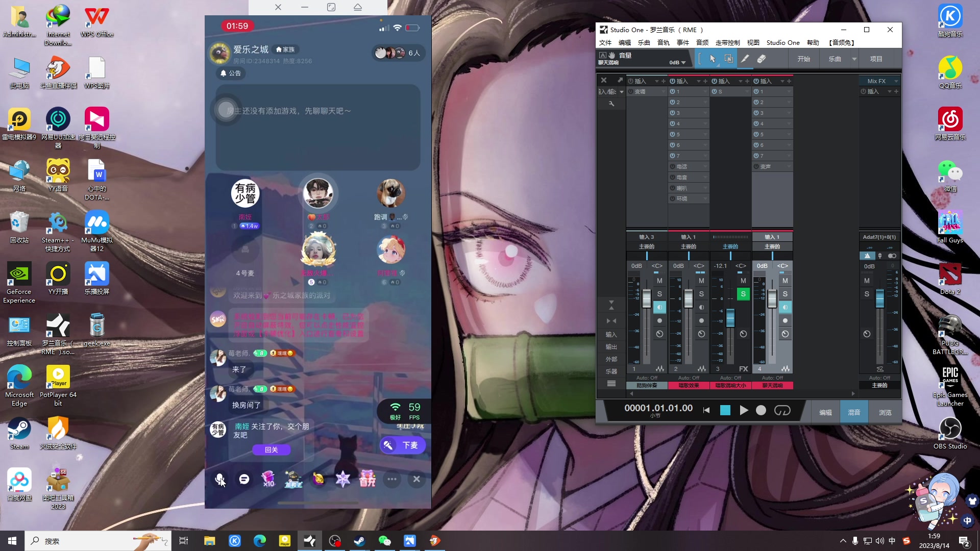Viewport: 980px width, 551px height.
Task: Open OBS Studio desktop icon
Action: pyautogui.click(x=950, y=434)
